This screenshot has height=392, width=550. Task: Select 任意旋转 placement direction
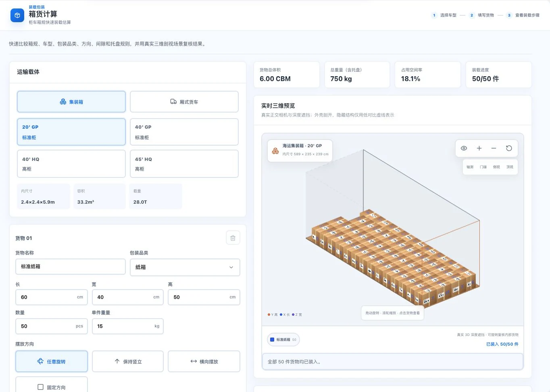click(x=52, y=361)
